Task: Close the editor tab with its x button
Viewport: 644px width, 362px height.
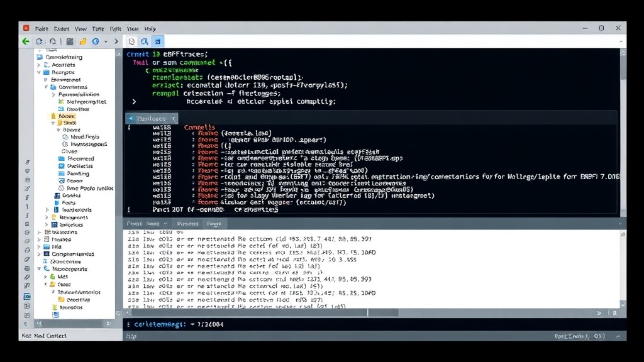Action: click(174, 119)
